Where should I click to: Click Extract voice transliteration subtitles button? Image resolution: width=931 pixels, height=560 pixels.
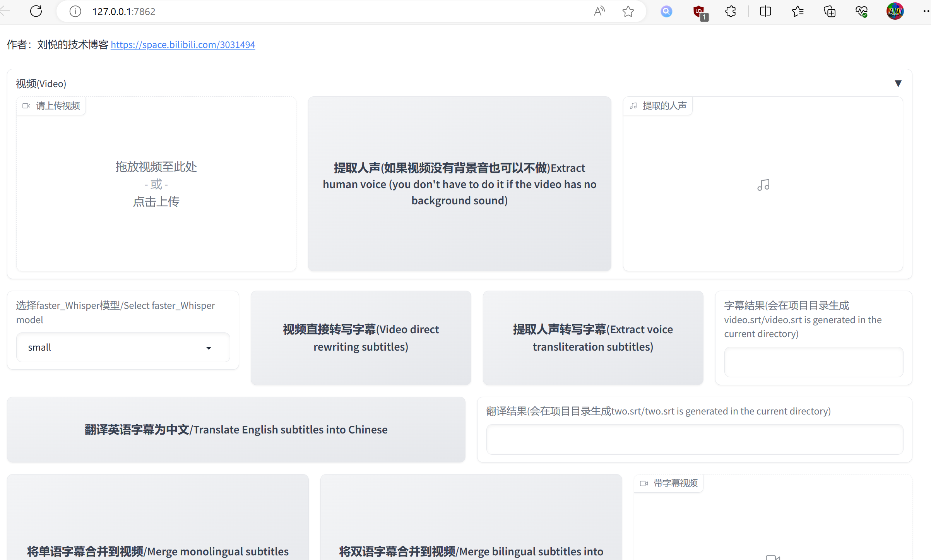pos(593,338)
